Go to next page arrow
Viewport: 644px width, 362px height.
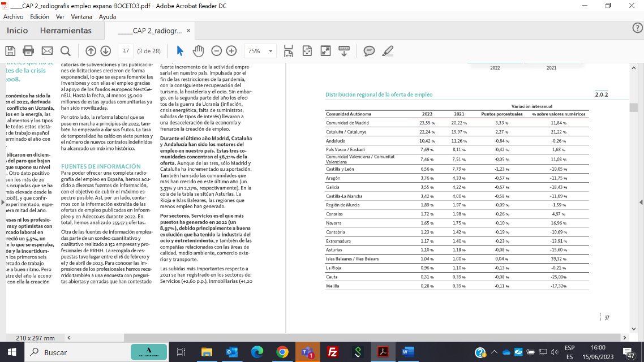(106, 51)
